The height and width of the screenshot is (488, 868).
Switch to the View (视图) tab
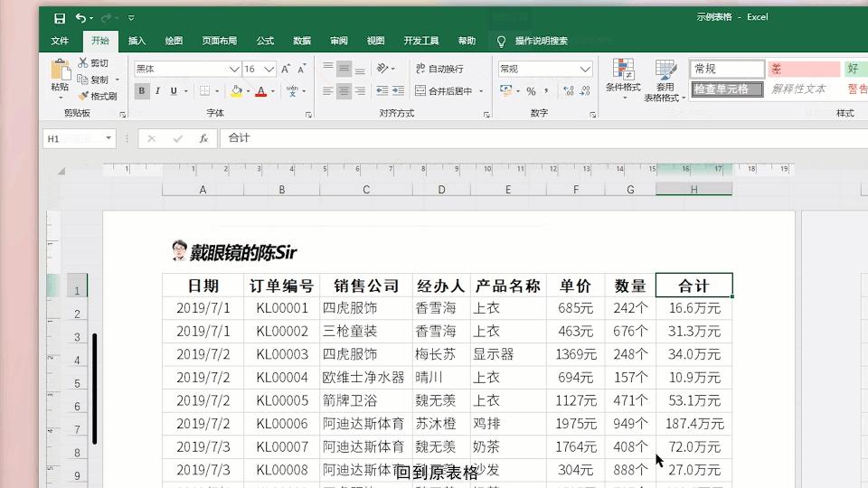point(375,41)
